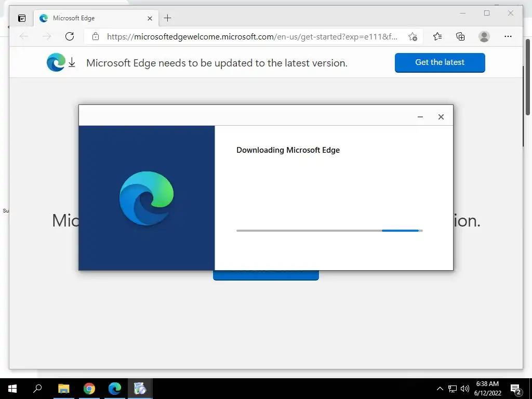View site information lock icon

point(96,36)
